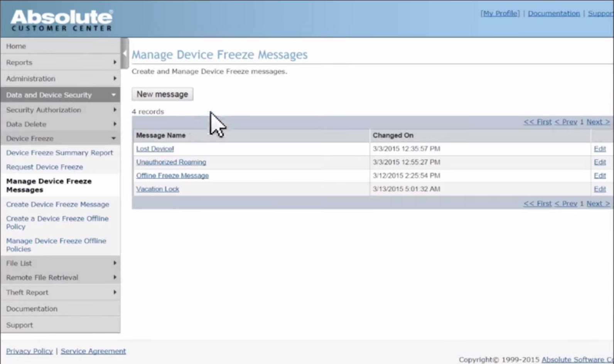Click the New message button
614x364 pixels.
pos(162,94)
